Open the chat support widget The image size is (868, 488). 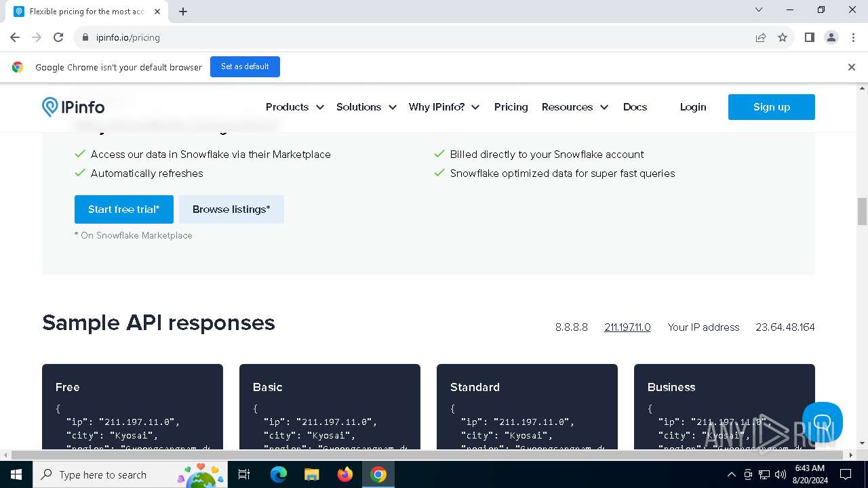822,422
